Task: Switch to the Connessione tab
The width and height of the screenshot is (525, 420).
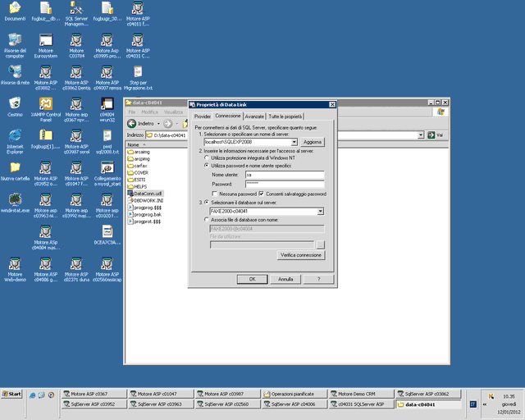Action: tap(228, 116)
